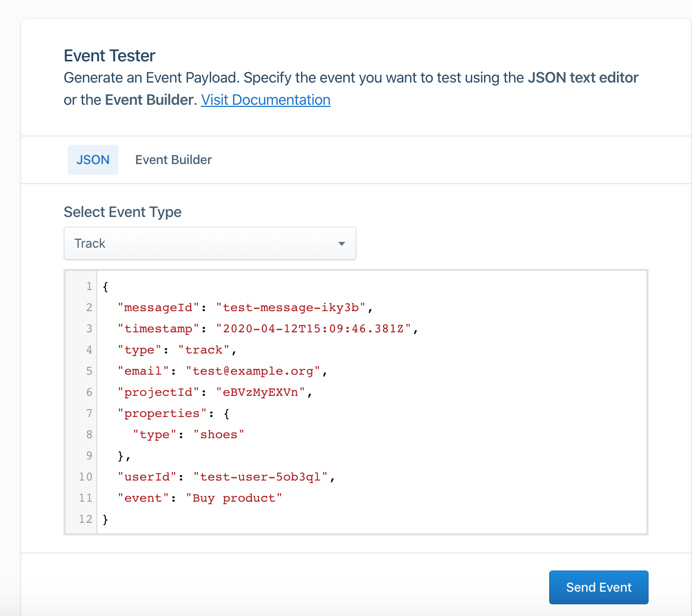Click the "shoes" property value

[218, 434]
